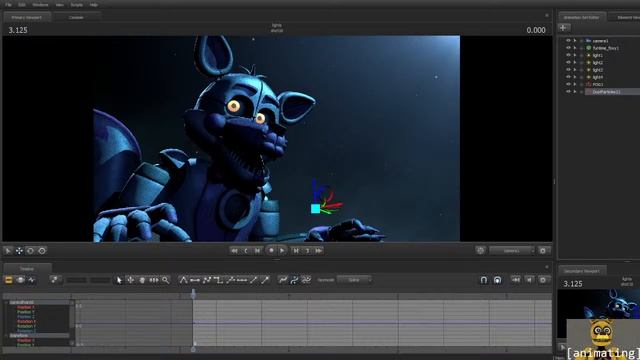
Task: Open the File menu
Action: [8, 5]
